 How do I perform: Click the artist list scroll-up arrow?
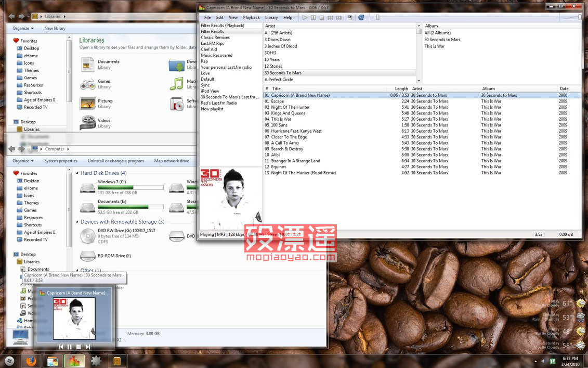point(419,26)
